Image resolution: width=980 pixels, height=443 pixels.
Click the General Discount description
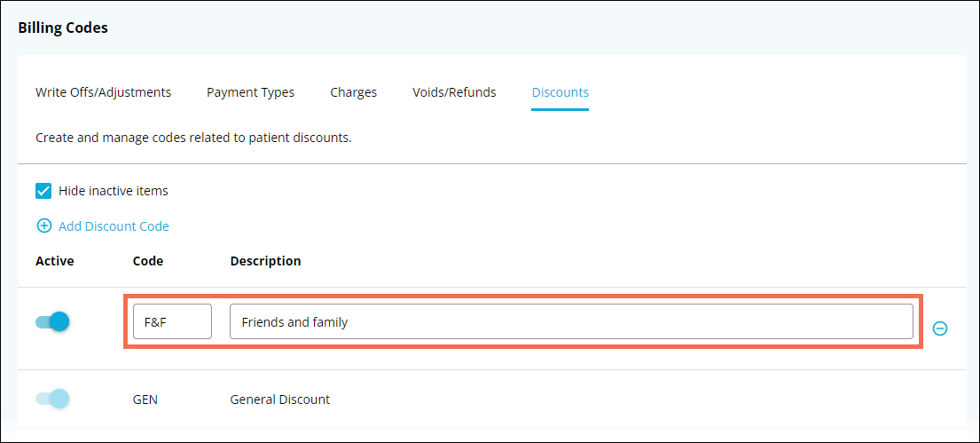coord(279,399)
